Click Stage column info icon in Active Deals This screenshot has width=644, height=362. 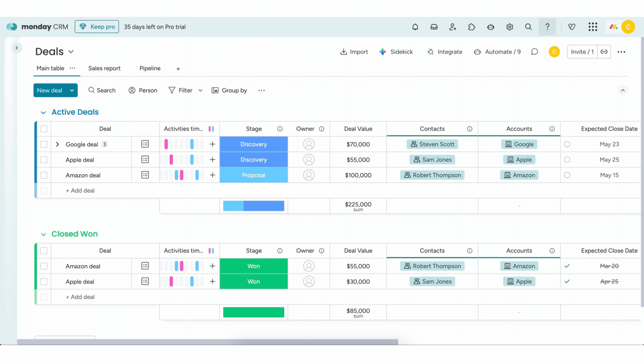click(280, 129)
